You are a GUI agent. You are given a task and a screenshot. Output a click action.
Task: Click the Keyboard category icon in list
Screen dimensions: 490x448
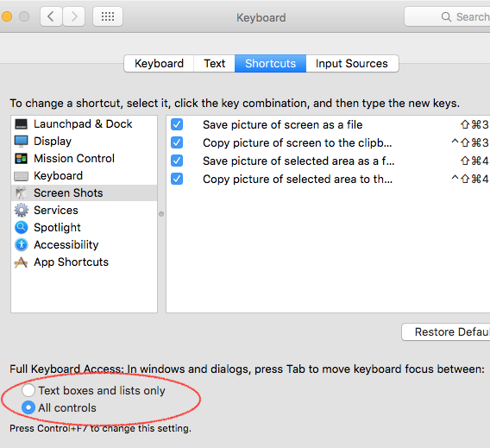click(x=21, y=176)
